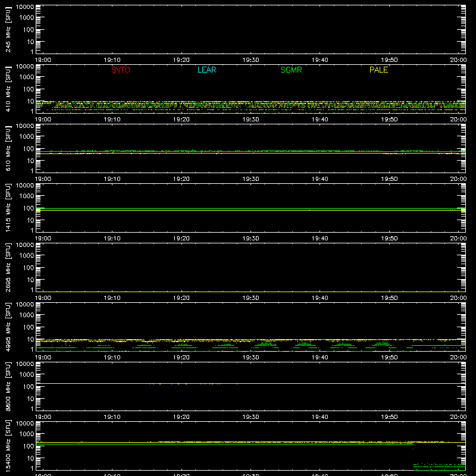Click the green SGMR station label
476x476 pixels.
(291, 70)
